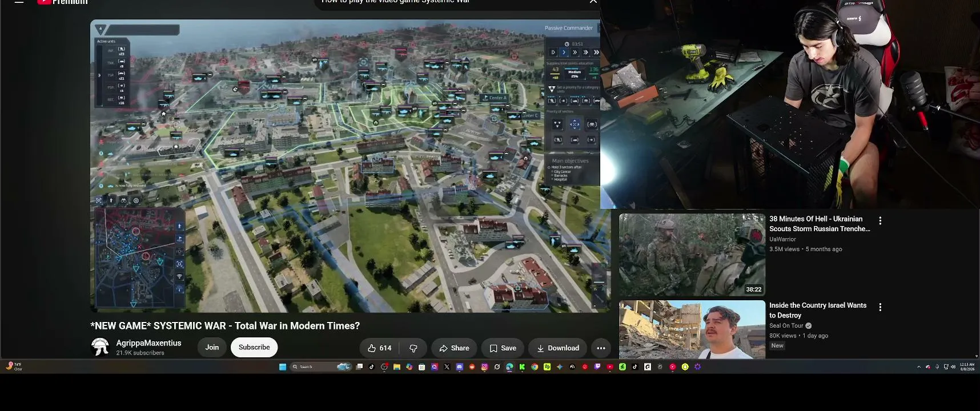Open Twitch from the taskbar
980x411 pixels.
point(597,367)
